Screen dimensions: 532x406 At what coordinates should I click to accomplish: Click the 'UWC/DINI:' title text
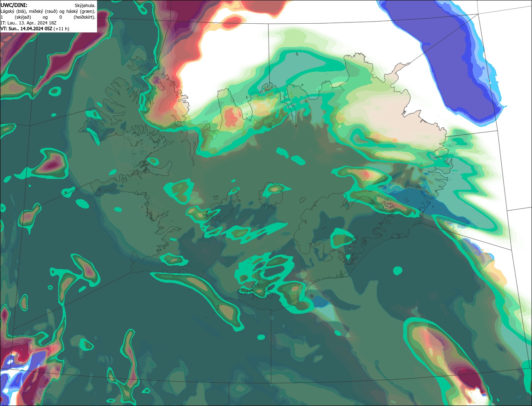[14, 5]
